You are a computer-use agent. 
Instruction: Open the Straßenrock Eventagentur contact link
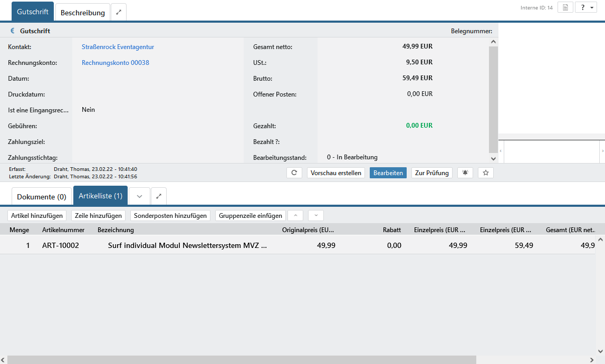click(118, 47)
